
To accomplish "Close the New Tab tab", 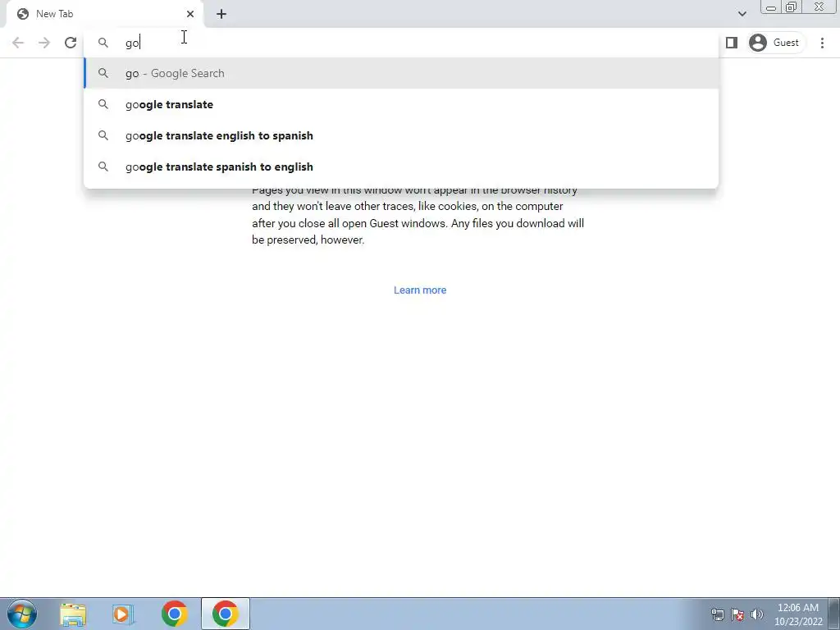I will [190, 14].
